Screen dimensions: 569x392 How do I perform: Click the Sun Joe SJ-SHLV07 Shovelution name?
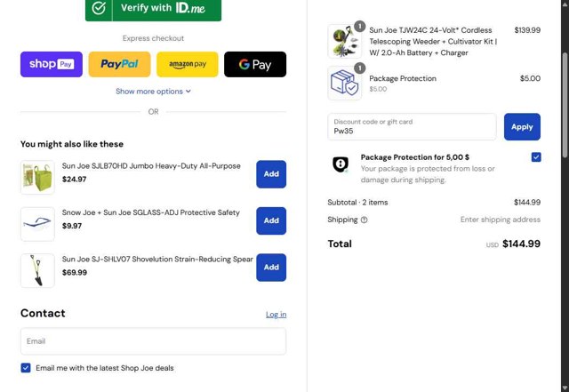pos(157,260)
